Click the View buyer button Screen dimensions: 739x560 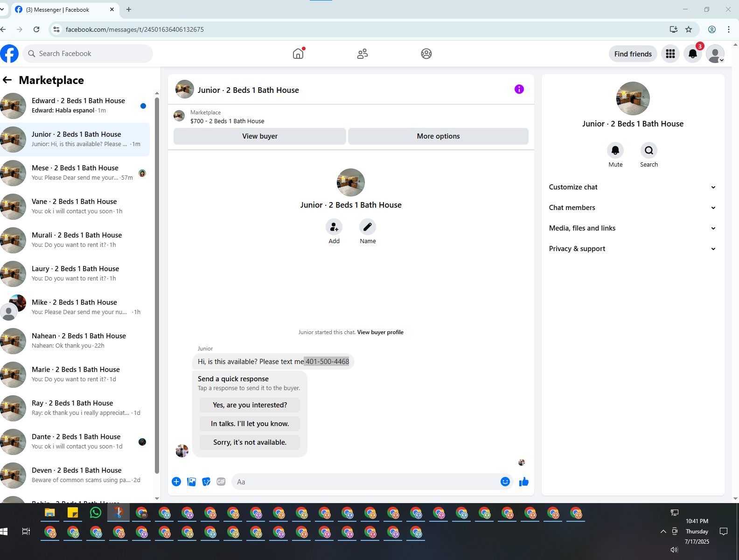[260, 136]
